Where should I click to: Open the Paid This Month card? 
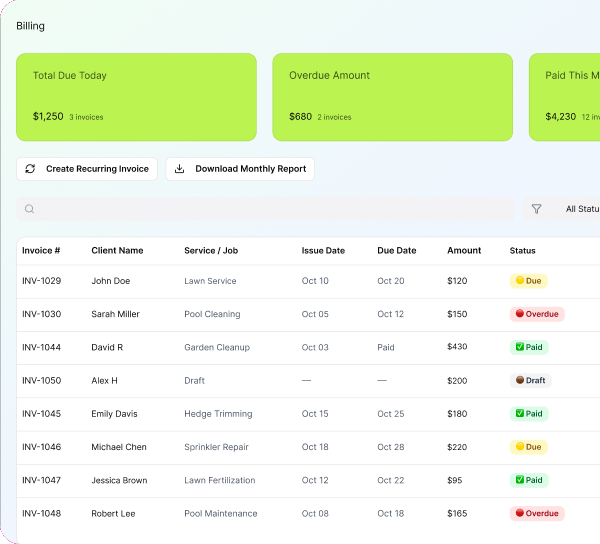pyautogui.click(x=564, y=97)
